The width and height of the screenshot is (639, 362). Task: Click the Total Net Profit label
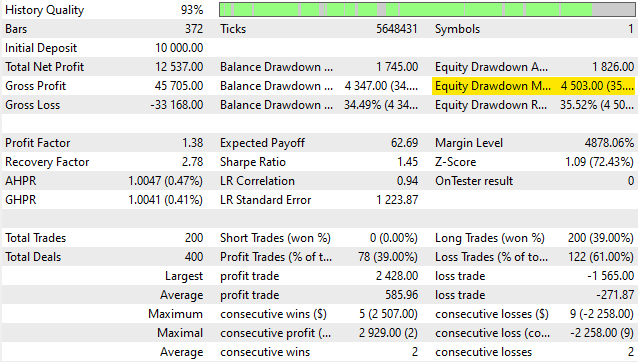44,67
